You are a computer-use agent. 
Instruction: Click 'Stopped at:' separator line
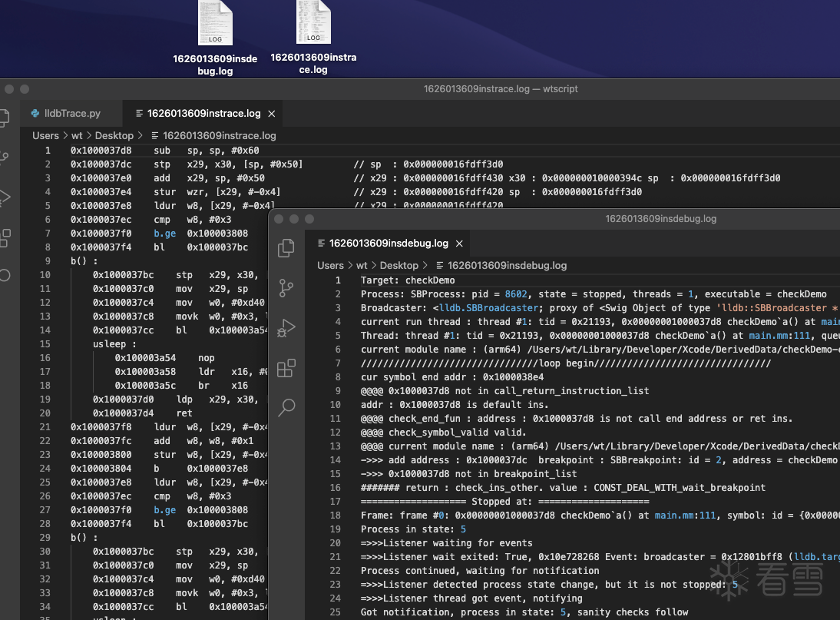click(x=504, y=502)
